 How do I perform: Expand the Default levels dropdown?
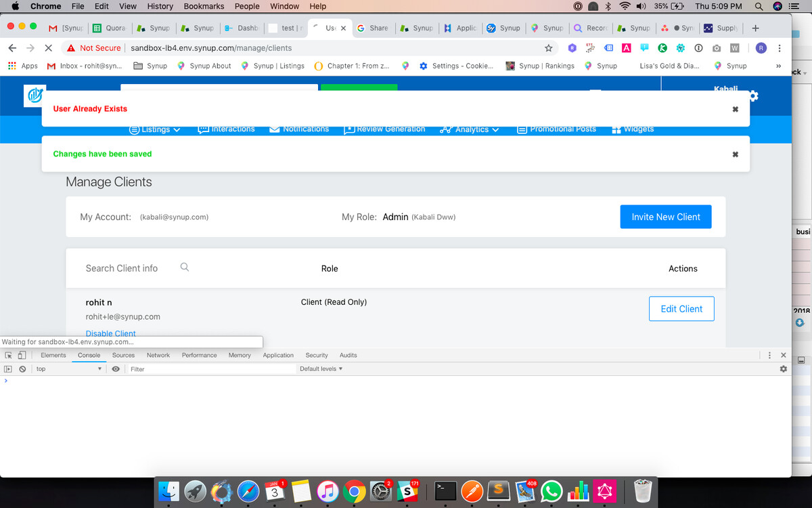[321, 369]
